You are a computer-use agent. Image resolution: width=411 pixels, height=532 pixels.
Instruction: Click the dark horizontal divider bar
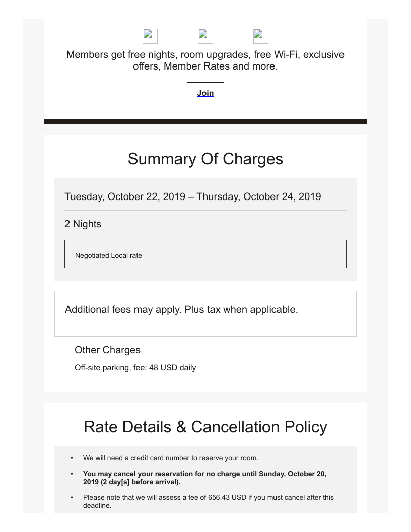(205, 122)
